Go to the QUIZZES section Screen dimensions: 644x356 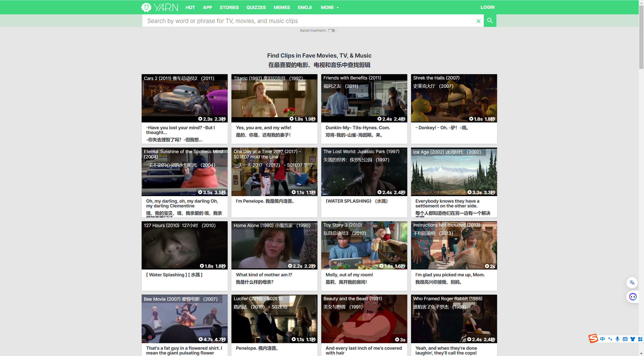click(x=256, y=8)
